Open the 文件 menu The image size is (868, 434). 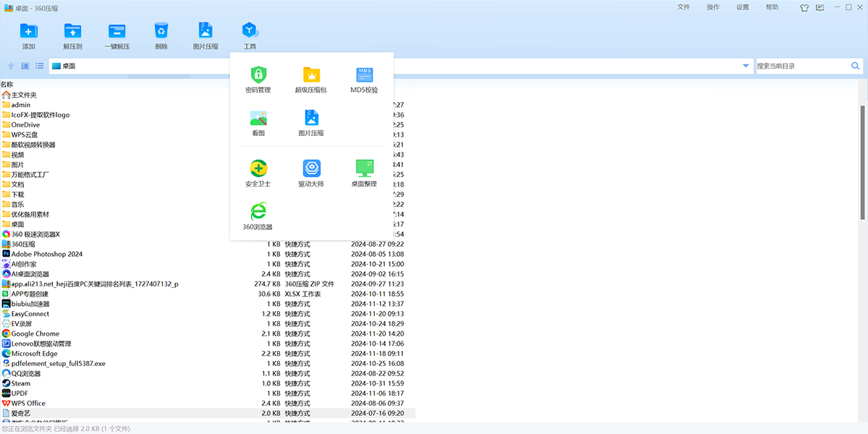point(684,7)
